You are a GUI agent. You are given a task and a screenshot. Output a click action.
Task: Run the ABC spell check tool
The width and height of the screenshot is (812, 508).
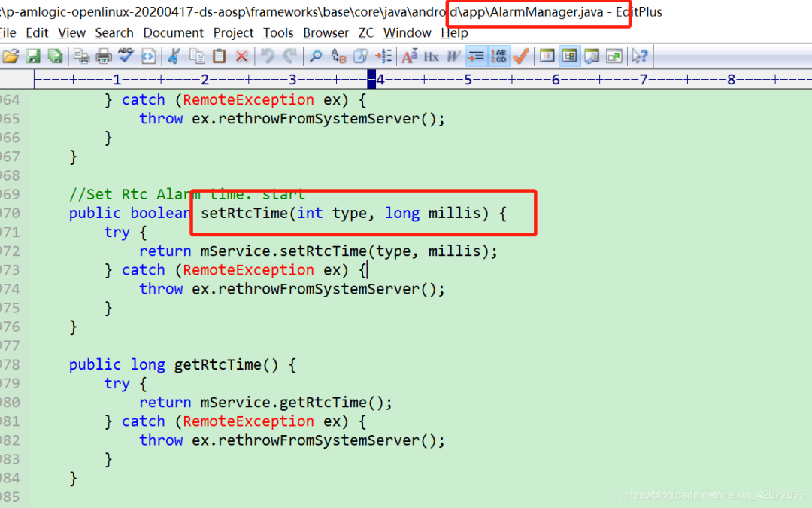point(126,56)
